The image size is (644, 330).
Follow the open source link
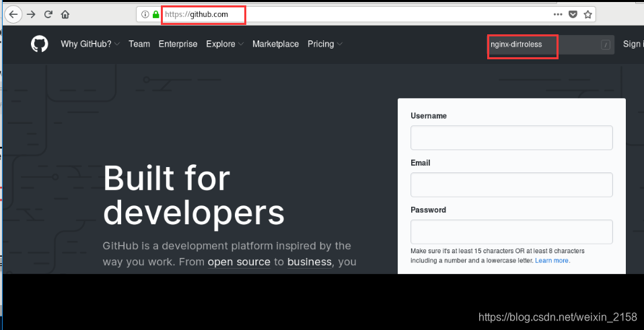[x=239, y=262]
